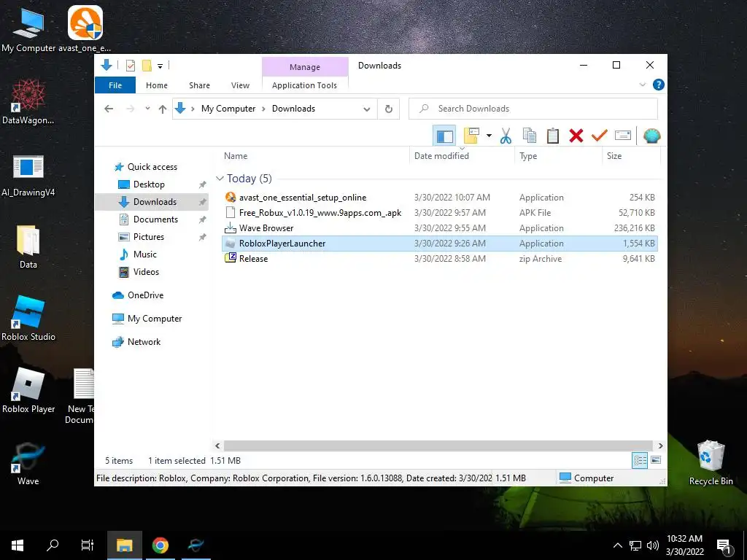This screenshot has height=560, width=747.
Task: Switch to details view layout icon
Action: (640, 461)
